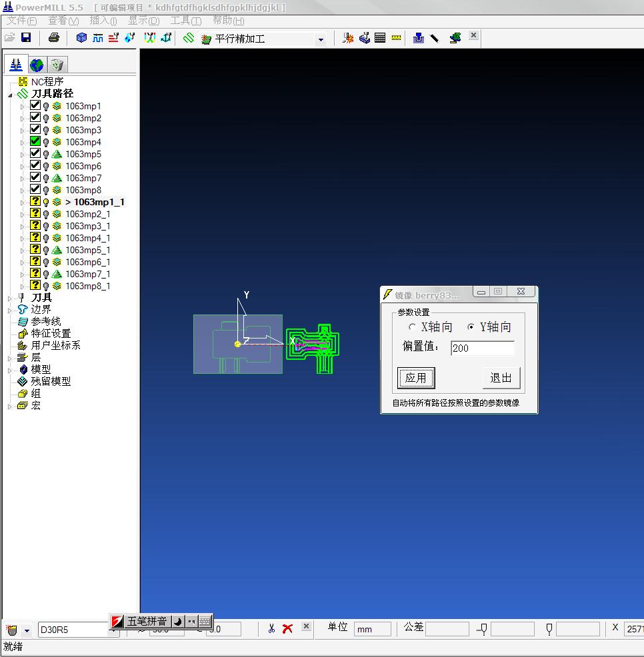
Task: Toggle checkbox for toolpath 1063mp6
Action: [x=35, y=165]
